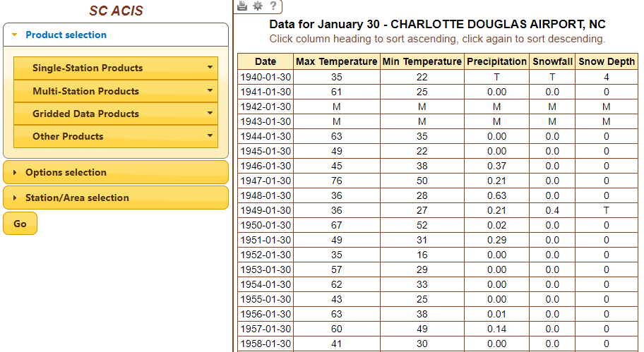This screenshot has width=644, height=352.
Task: Expand the Options selection section
Action: coord(66,172)
